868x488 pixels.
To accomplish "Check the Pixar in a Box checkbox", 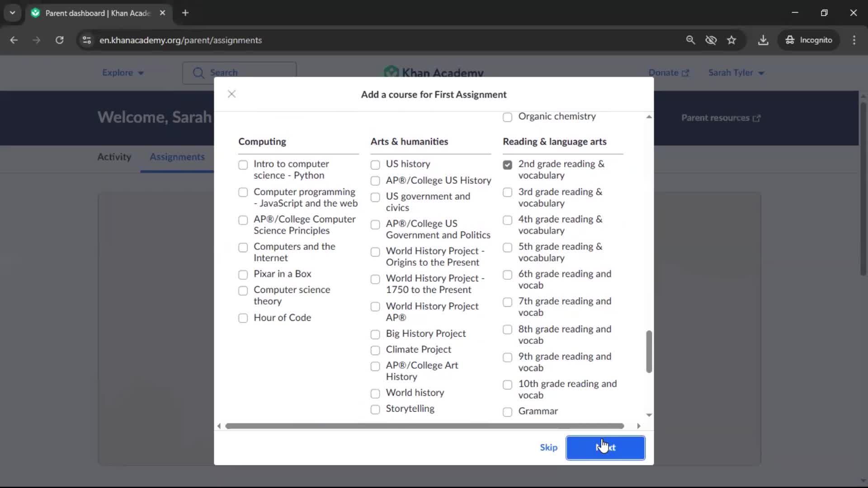I will [243, 275].
